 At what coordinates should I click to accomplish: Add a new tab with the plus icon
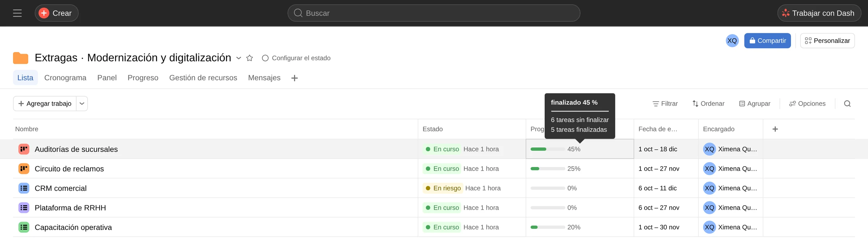[295, 78]
